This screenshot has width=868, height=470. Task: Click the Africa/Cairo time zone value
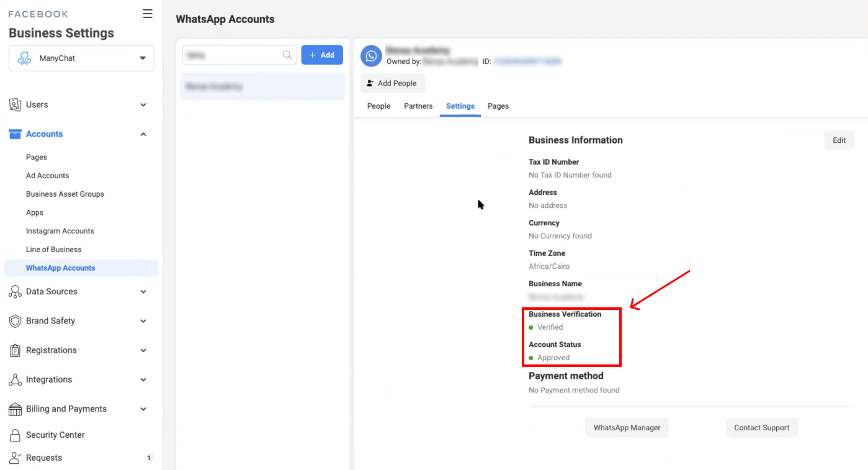click(x=549, y=266)
